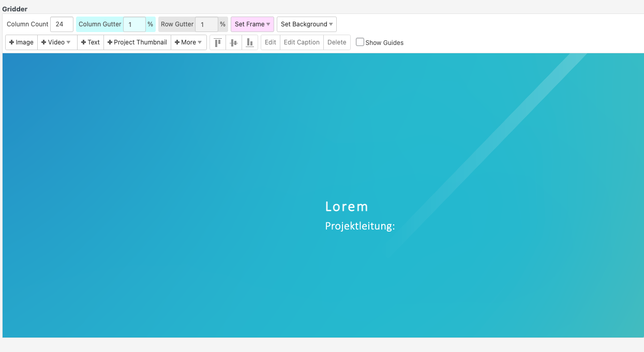Open the Set Background dropdown

click(x=307, y=24)
